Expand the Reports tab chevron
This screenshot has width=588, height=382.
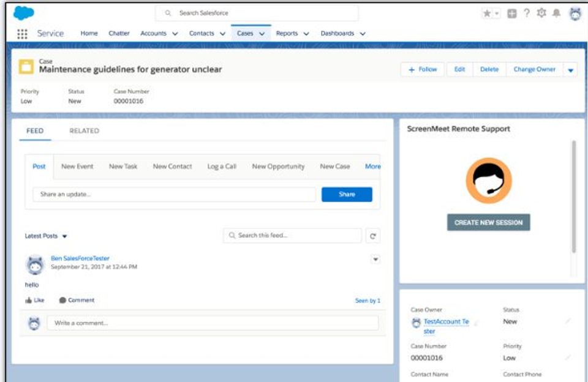(x=306, y=34)
